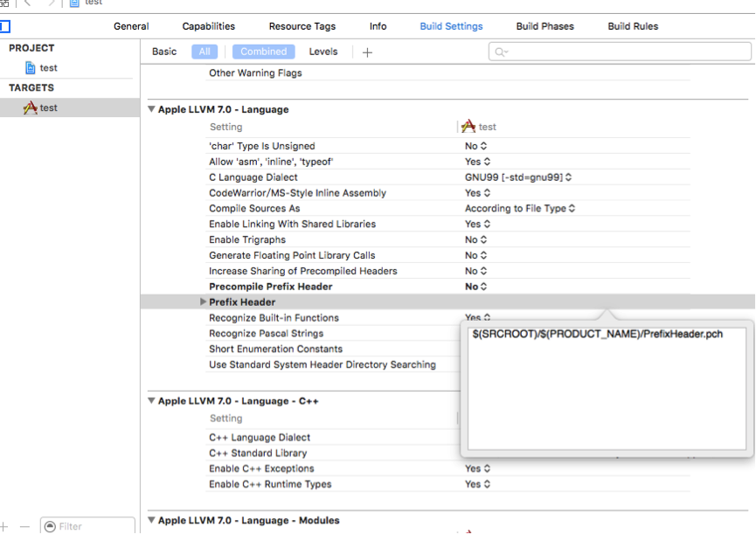Open Compile Sources As dropdown
The width and height of the screenshot is (756, 534).
520,208
